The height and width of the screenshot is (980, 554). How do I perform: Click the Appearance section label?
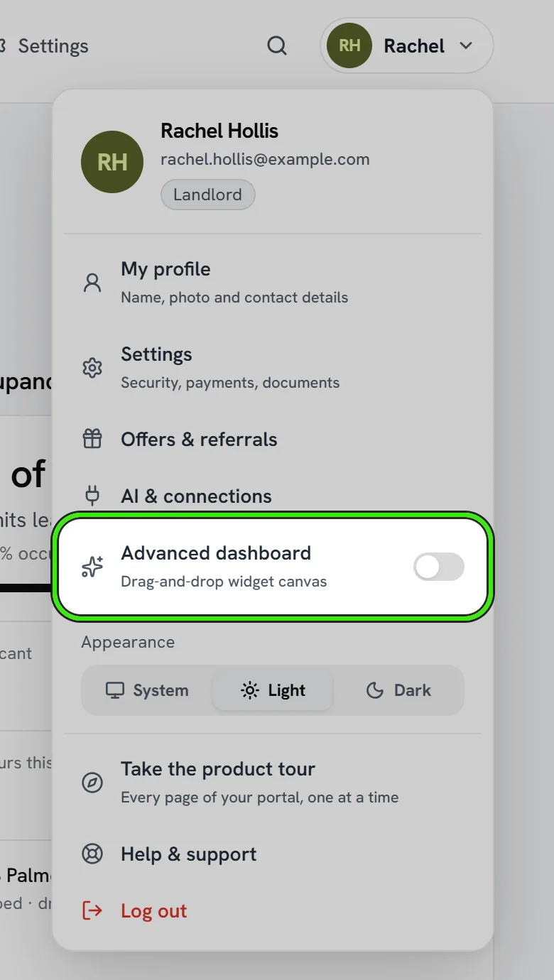tap(128, 642)
